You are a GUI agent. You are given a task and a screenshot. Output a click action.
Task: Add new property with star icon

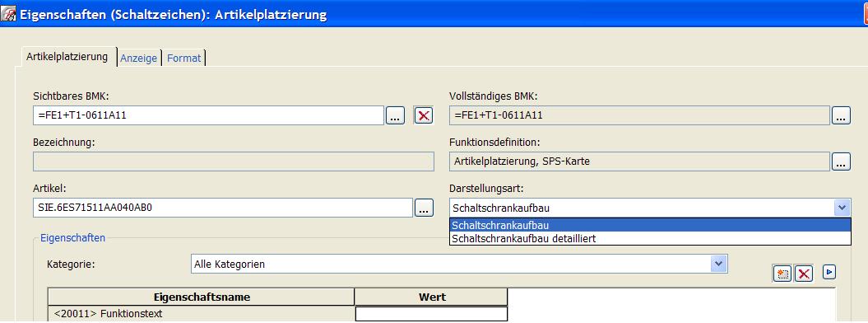click(x=782, y=273)
